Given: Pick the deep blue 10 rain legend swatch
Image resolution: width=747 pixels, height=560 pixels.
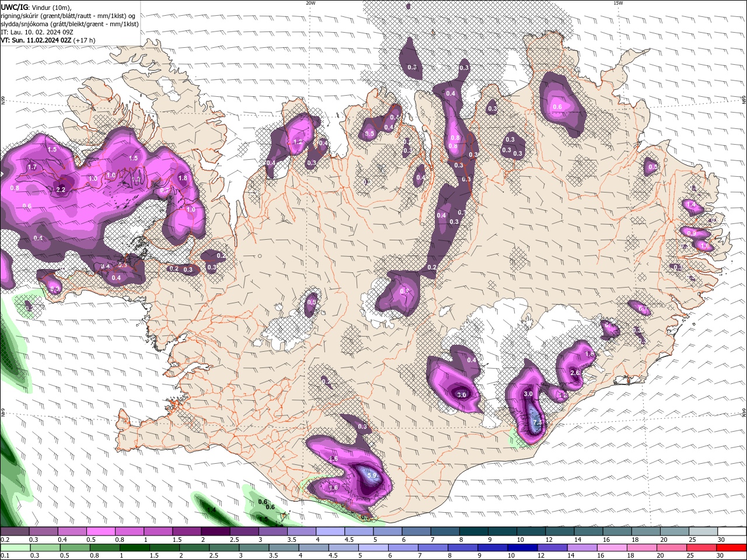Looking at the screenshot, I should [522, 548].
